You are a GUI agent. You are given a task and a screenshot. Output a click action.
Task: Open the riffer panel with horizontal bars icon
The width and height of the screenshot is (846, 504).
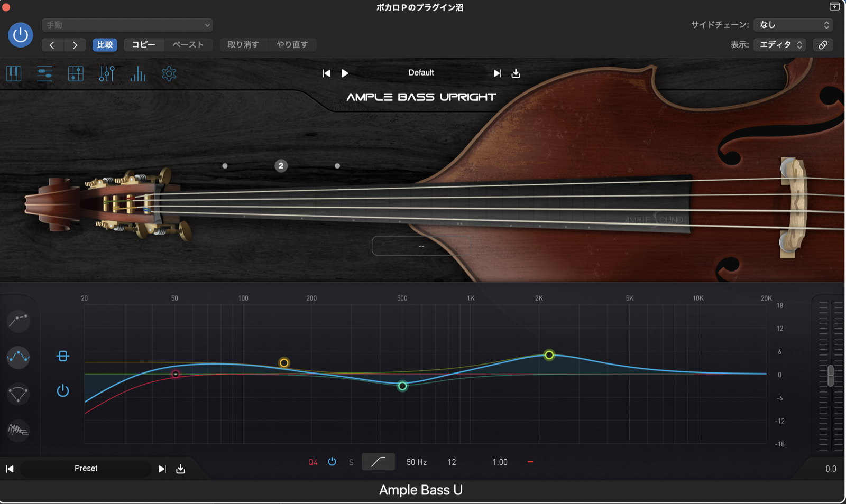click(x=44, y=73)
